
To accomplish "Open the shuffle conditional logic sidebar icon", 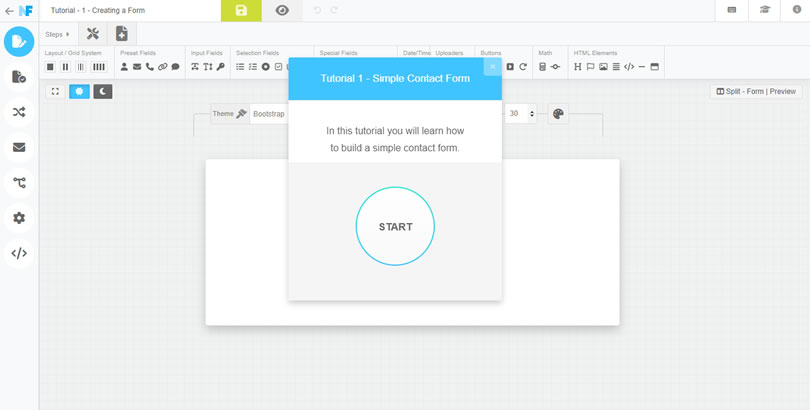I will coord(19,112).
